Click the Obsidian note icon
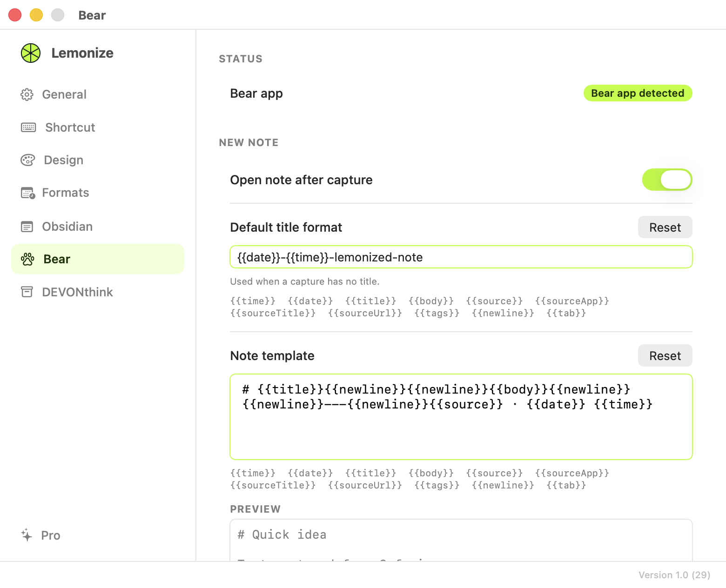The image size is (726, 588). tap(27, 227)
